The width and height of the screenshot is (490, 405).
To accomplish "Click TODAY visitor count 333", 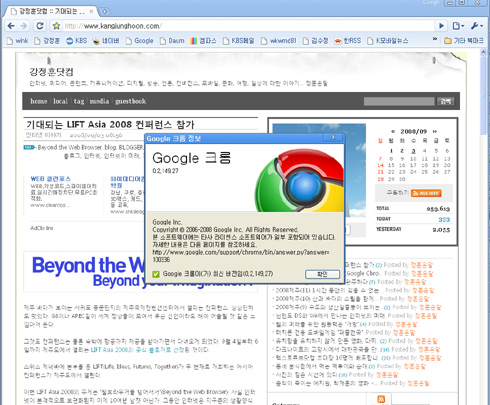I will tap(444, 219).
